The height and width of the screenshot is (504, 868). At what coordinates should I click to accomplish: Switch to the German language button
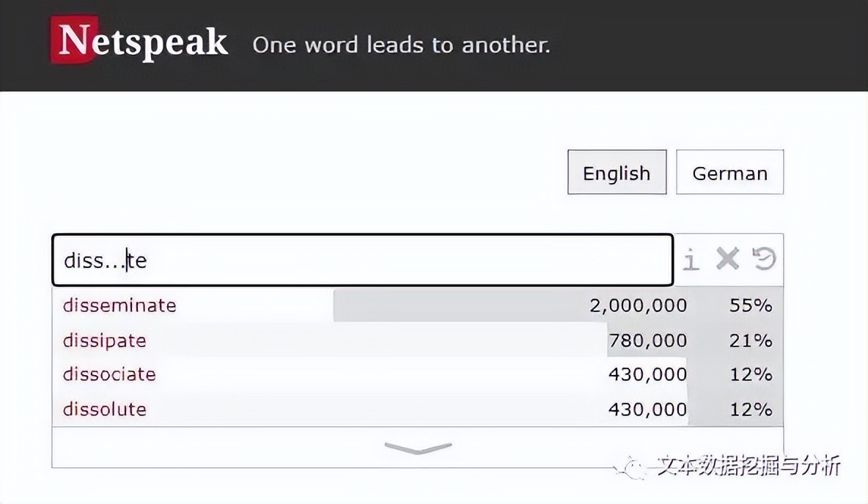pyautogui.click(x=729, y=173)
